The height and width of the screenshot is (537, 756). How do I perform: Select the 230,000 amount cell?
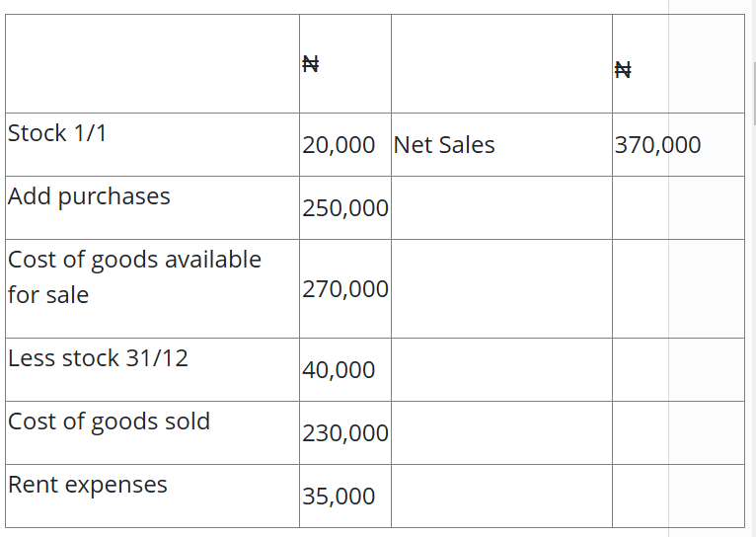[345, 433]
